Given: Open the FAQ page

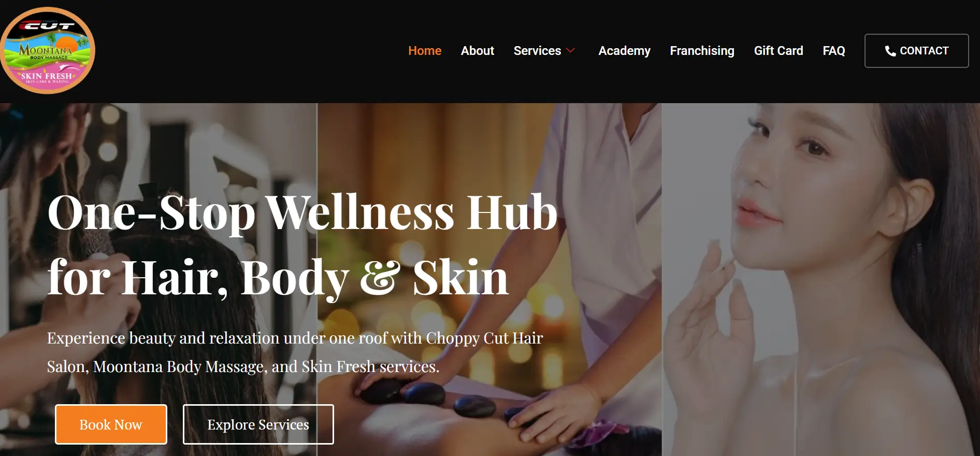Looking at the screenshot, I should click(x=834, y=51).
